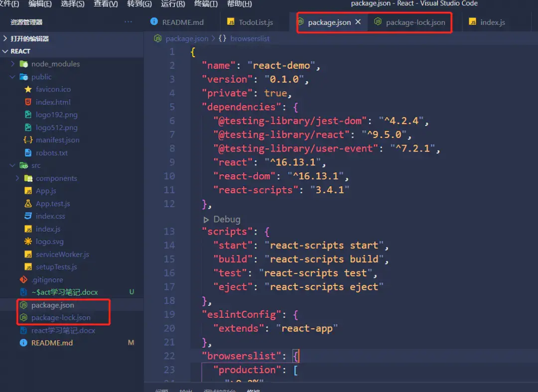Screen dimensions: 538x392
Task: Open .gitignore file
Action: click(x=47, y=280)
